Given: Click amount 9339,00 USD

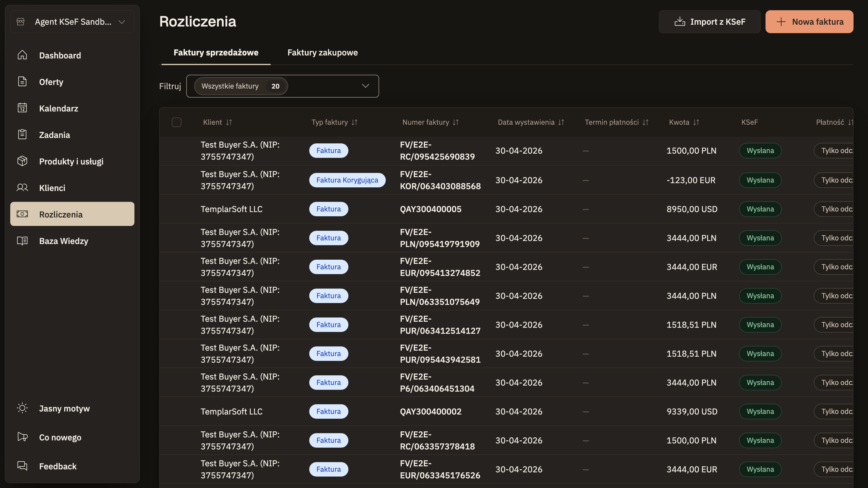Looking at the screenshot, I should pyautogui.click(x=692, y=411).
